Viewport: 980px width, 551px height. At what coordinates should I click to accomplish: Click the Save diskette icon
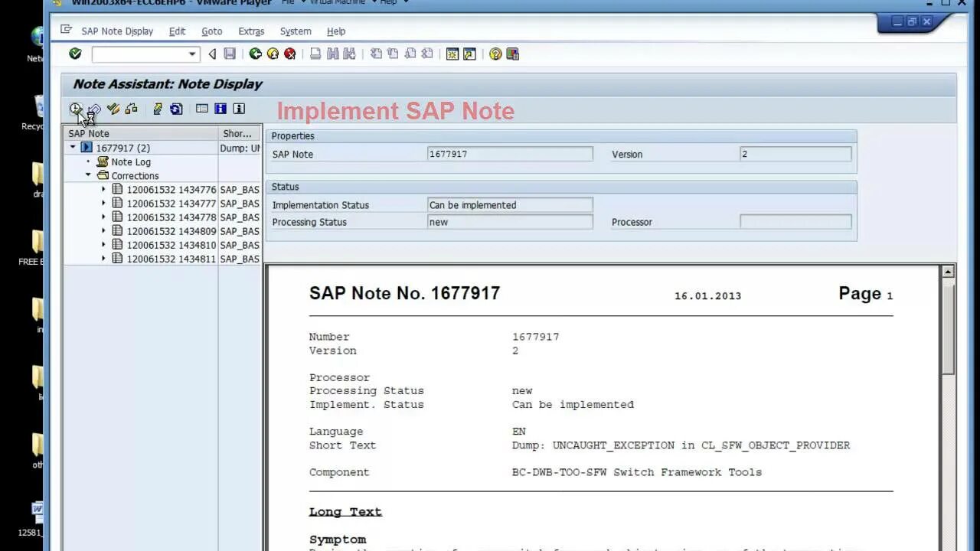point(230,54)
